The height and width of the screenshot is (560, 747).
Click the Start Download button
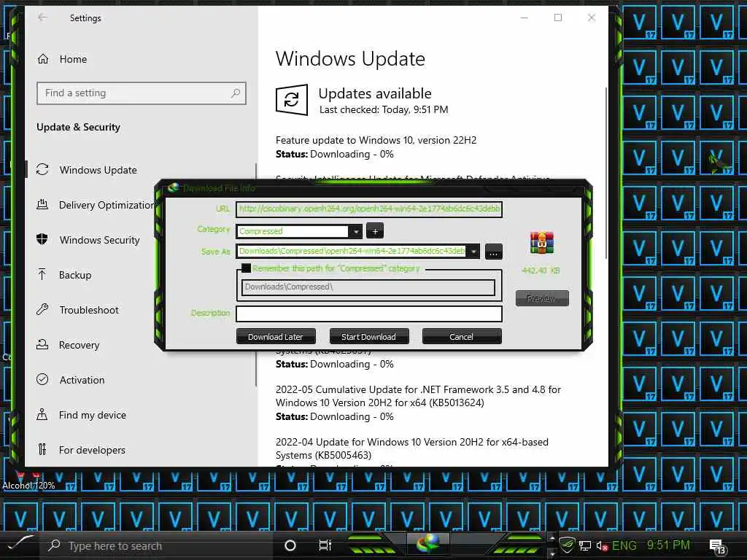click(x=368, y=337)
